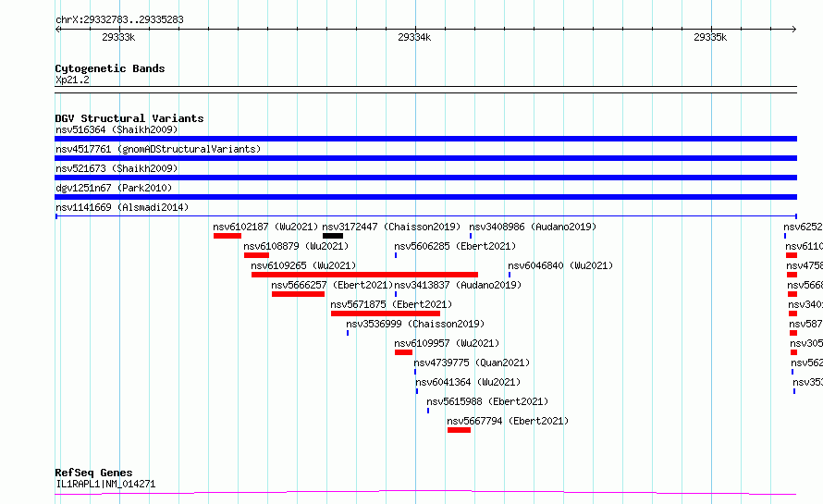This screenshot has height=504, width=823.
Task: Open nsv6041364 (Wu2021) label
Action: point(468,382)
